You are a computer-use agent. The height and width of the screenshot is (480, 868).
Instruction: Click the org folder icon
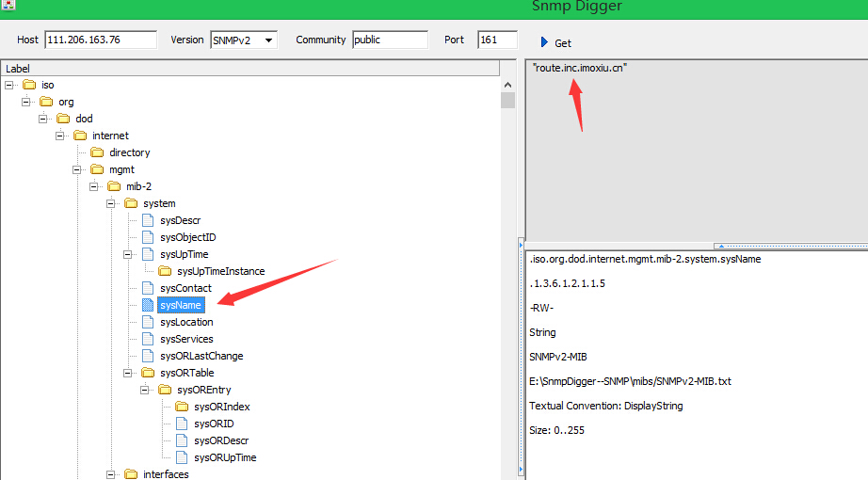[x=46, y=102]
